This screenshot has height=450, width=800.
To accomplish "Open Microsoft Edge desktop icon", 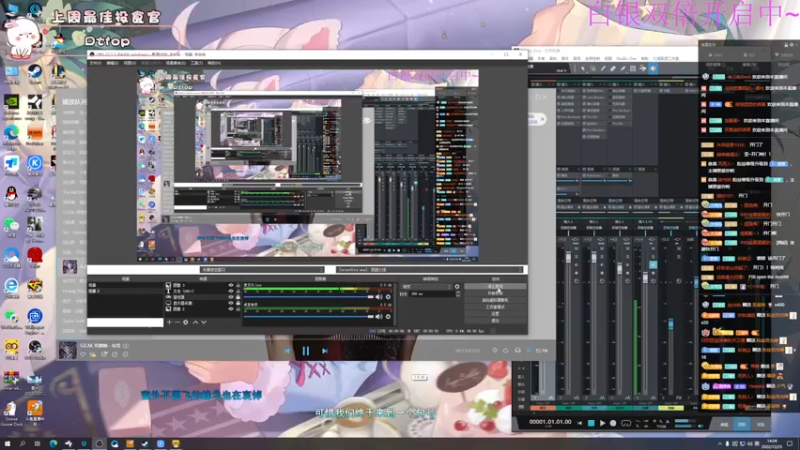I will tap(12, 136).
